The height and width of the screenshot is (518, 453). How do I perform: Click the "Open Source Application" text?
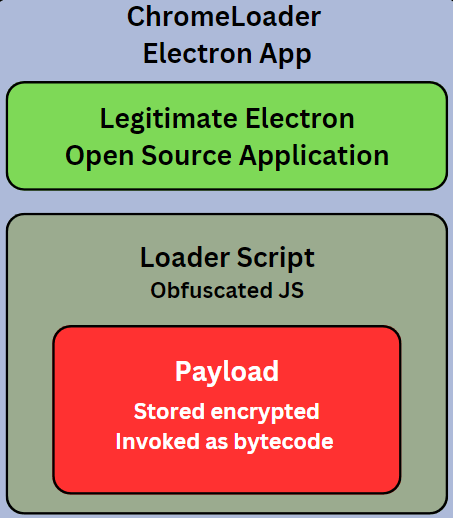pyautogui.click(x=227, y=156)
